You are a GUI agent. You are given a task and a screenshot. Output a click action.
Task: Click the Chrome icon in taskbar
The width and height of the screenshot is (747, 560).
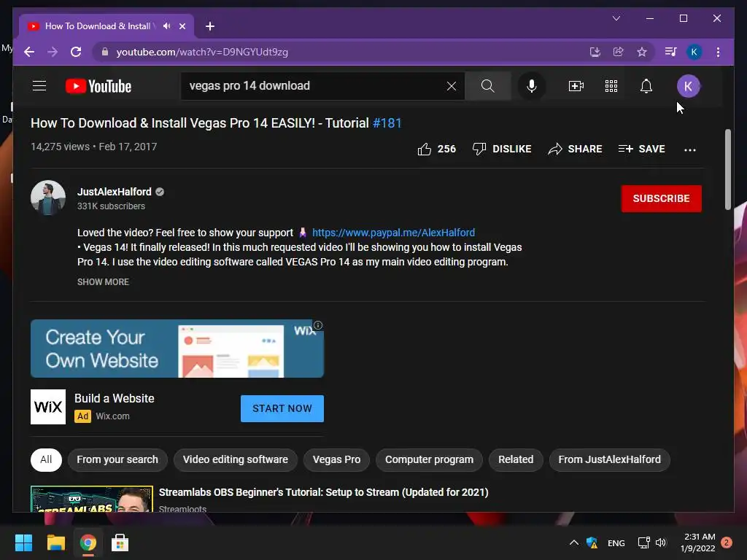point(88,542)
